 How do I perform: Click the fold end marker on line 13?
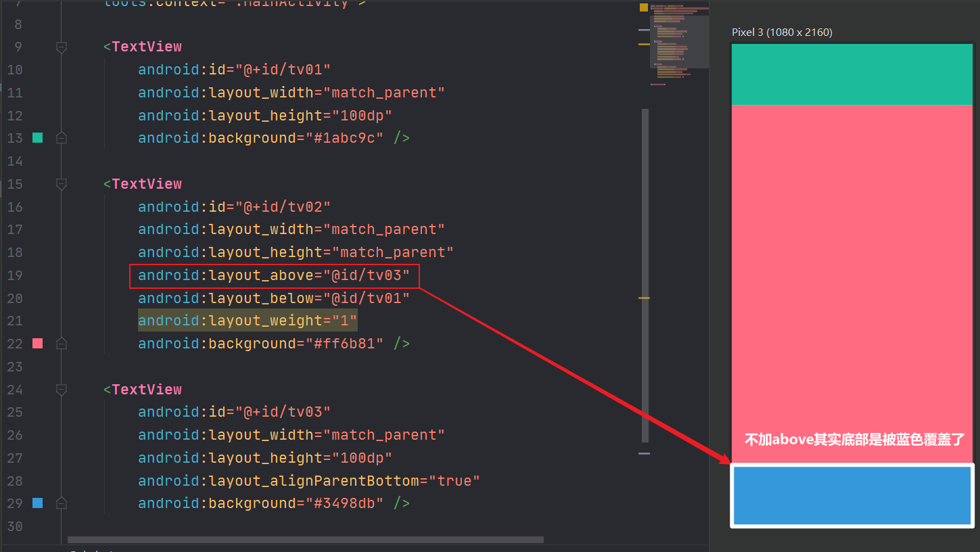[62, 138]
